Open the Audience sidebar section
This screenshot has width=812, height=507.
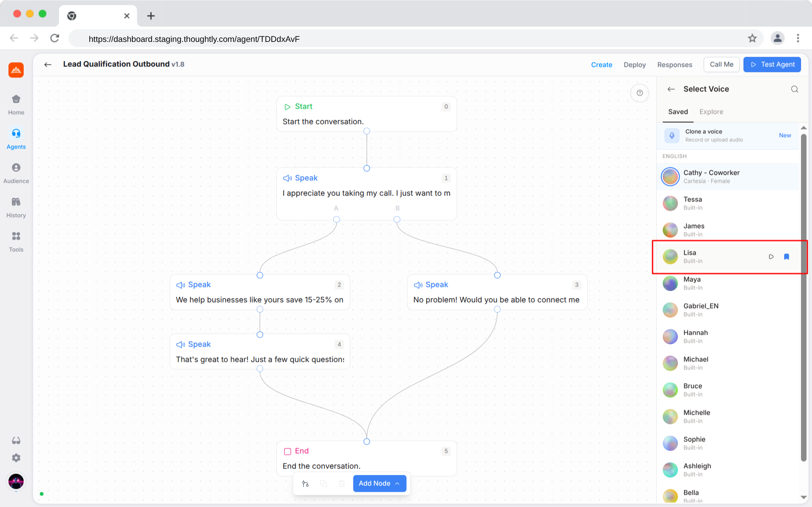(16, 173)
